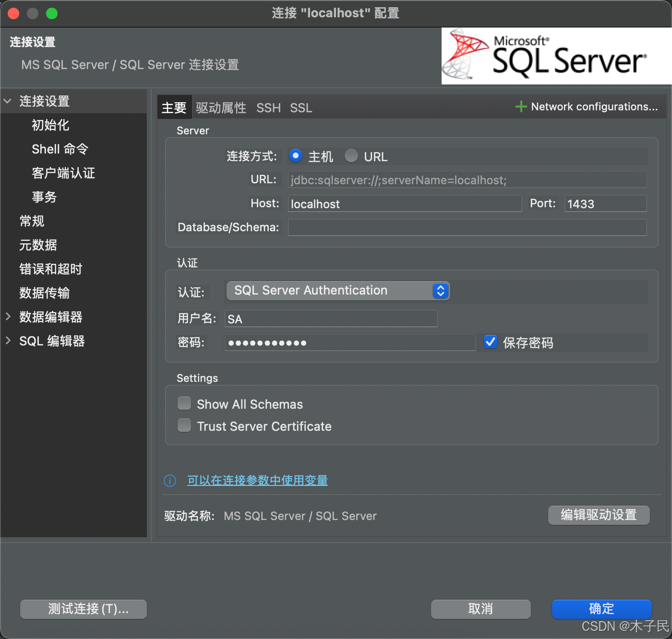The height and width of the screenshot is (639, 672).
Task: Select 连接设置 label in the sidebar tree
Action: [x=44, y=101]
